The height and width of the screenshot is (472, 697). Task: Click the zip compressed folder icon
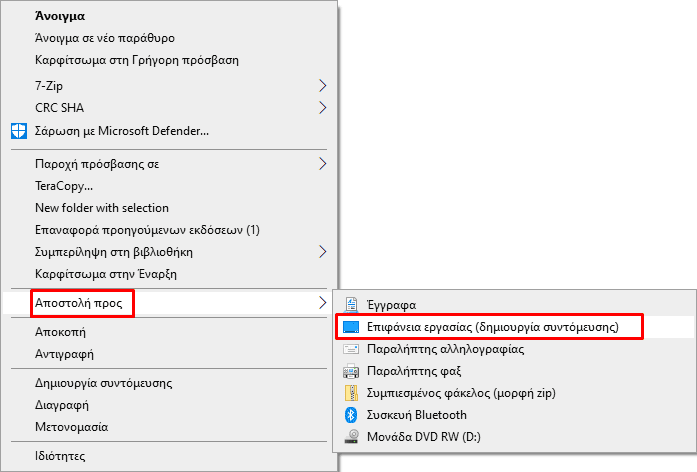351,393
